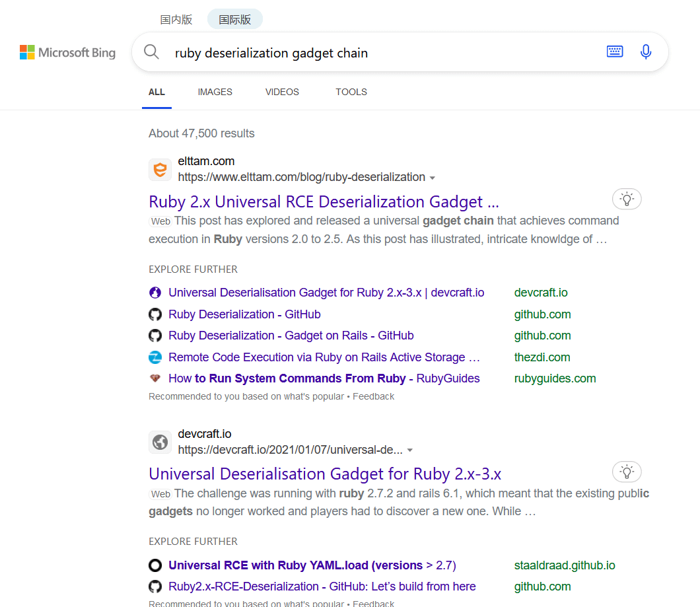Open Ruby 2.x Universal RCE Deserialization result
Viewport: 700px width, 607px height.
[324, 201]
